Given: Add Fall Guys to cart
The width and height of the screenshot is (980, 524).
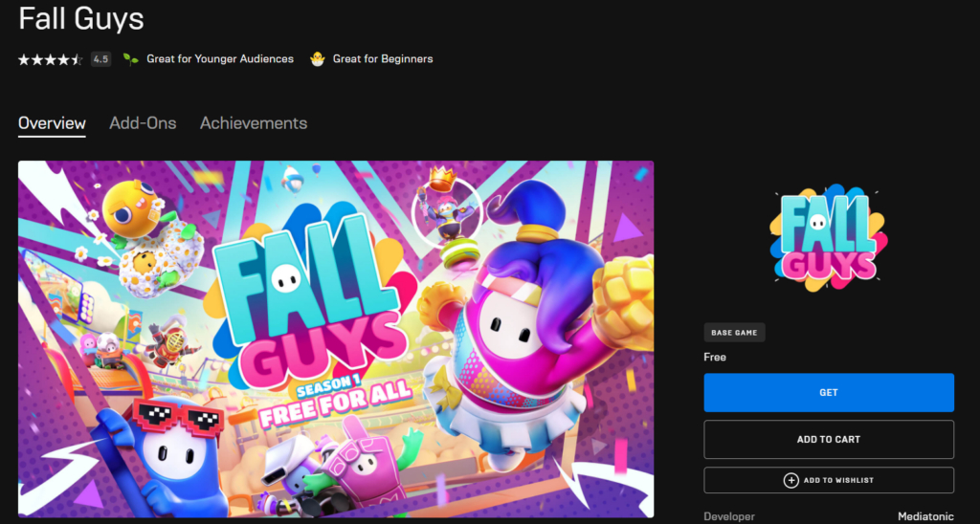Looking at the screenshot, I should tap(829, 440).
